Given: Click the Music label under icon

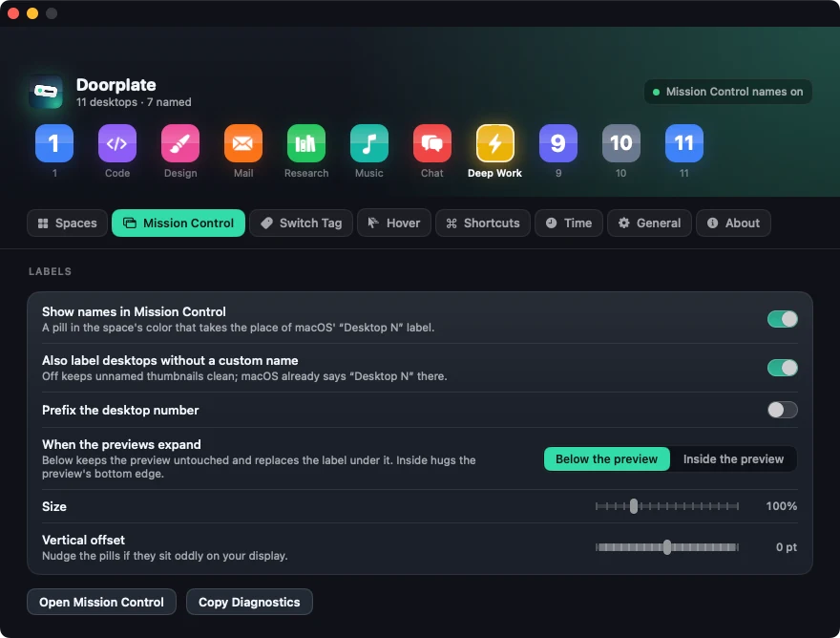Looking at the screenshot, I should tap(369, 173).
